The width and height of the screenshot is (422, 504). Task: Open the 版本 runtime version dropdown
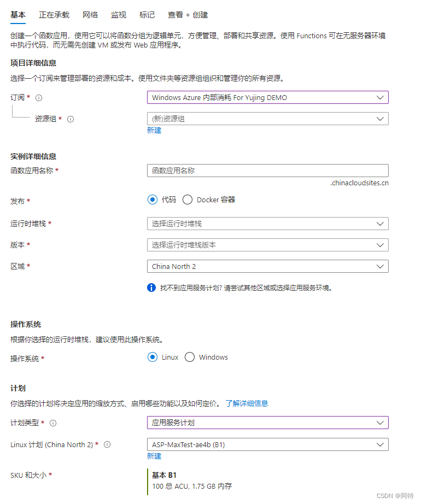(x=268, y=245)
